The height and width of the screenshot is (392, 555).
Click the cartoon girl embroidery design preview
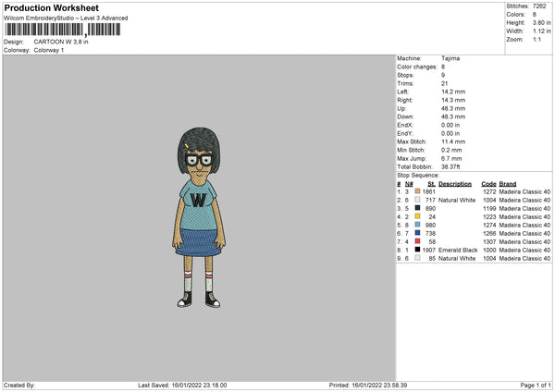coord(199,217)
